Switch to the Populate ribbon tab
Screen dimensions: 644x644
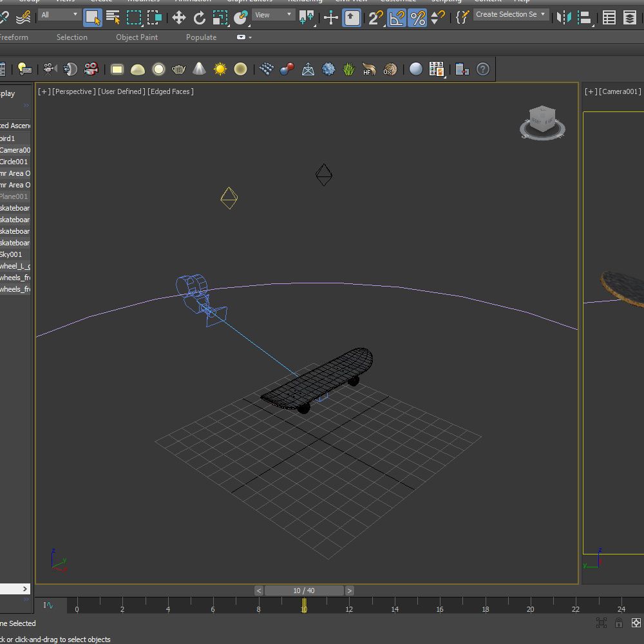click(x=201, y=37)
